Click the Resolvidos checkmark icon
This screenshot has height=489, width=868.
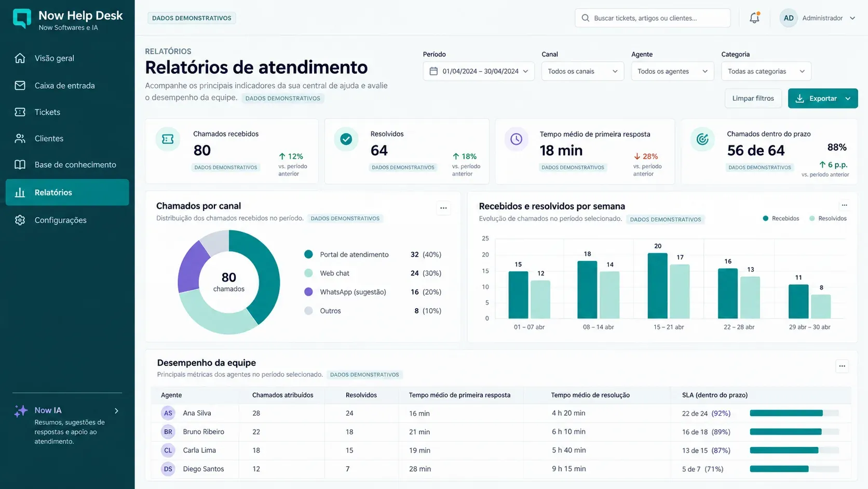[x=346, y=139]
